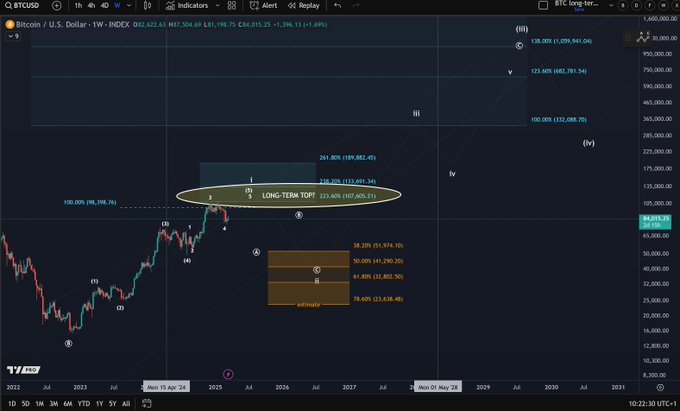Open the candlestick chart type selector
This screenshot has height=411, width=680.
coord(147,6)
